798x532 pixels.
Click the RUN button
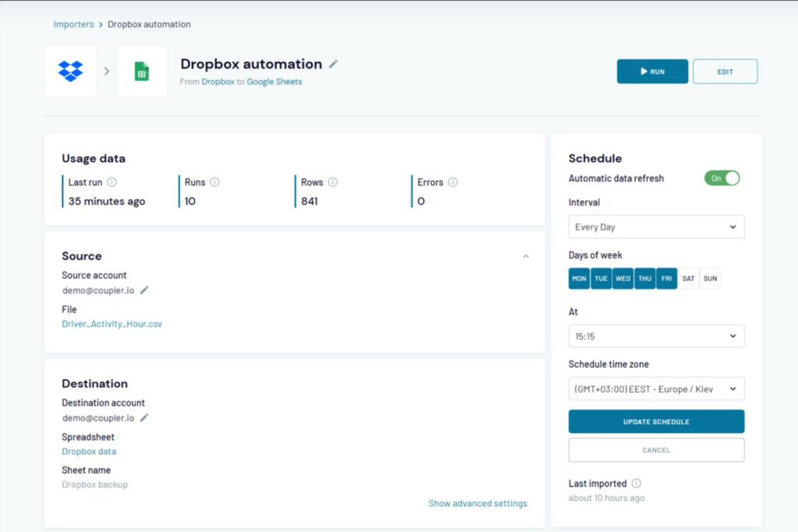[651, 71]
